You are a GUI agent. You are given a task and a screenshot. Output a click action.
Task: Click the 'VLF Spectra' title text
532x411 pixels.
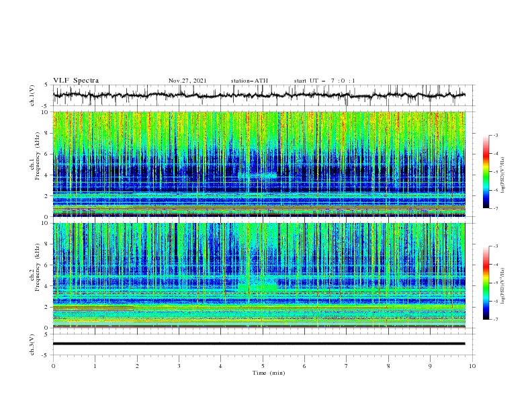tap(76, 81)
